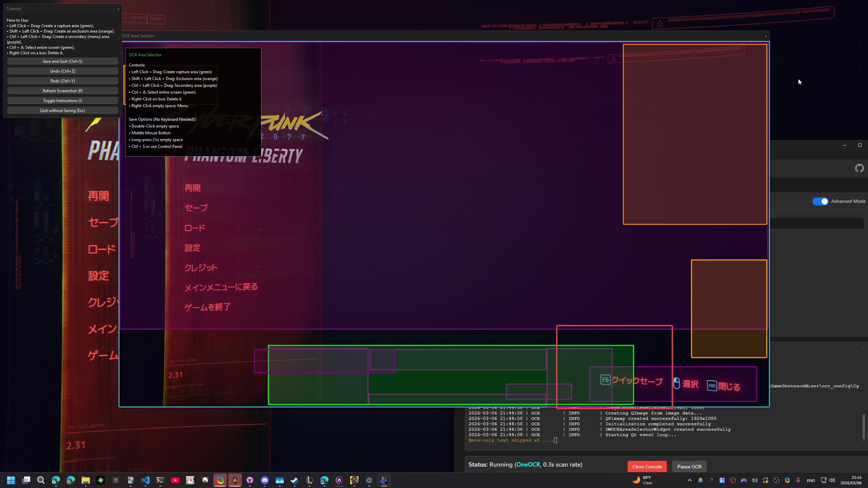The image size is (868, 488).
Task: Open Task View on the taskbar
Action: click(x=26, y=480)
